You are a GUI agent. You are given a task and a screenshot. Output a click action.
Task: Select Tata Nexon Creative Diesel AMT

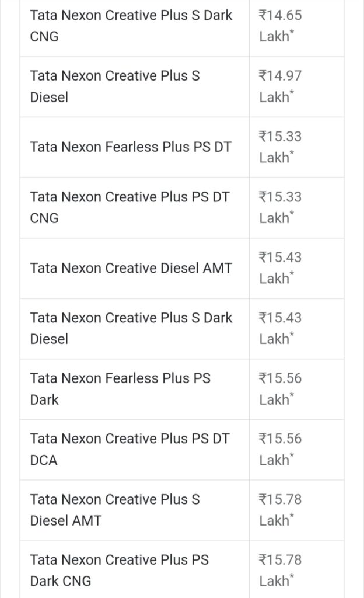[131, 268]
